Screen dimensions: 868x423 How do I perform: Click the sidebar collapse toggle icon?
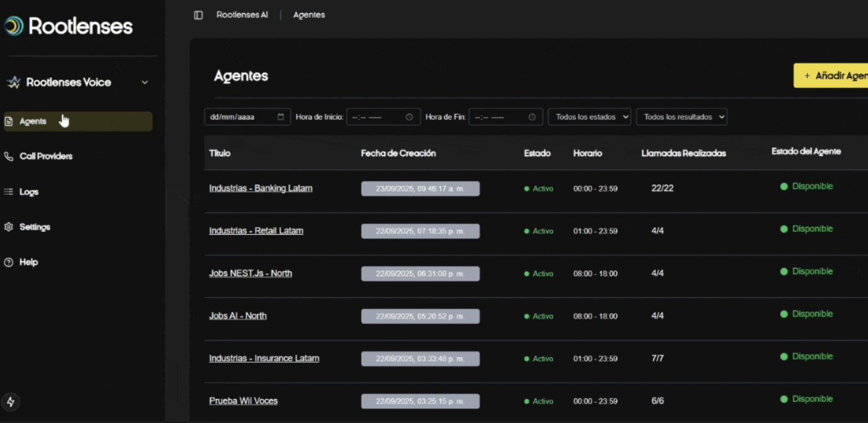click(198, 15)
